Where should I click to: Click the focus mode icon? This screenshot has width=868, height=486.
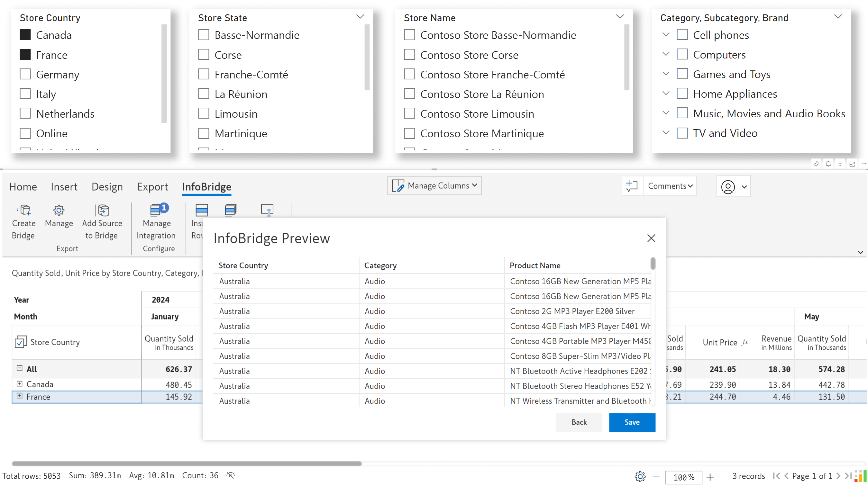pyautogui.click(x=852, y=164)
